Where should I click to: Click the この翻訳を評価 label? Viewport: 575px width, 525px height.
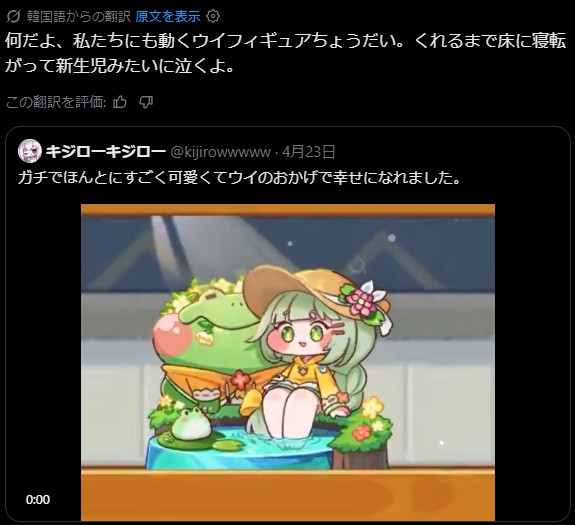(x=56, y=102)
